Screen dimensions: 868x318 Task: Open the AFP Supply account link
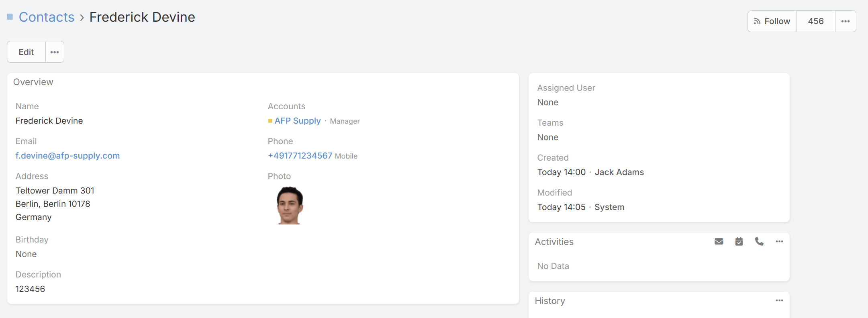(298, 121)
